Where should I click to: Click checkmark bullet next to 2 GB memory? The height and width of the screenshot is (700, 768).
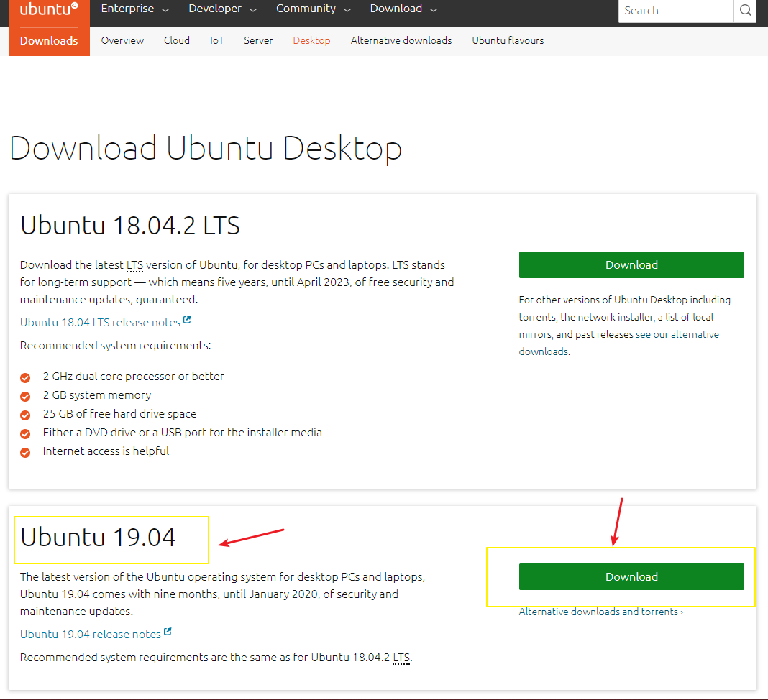click(25, 397)
